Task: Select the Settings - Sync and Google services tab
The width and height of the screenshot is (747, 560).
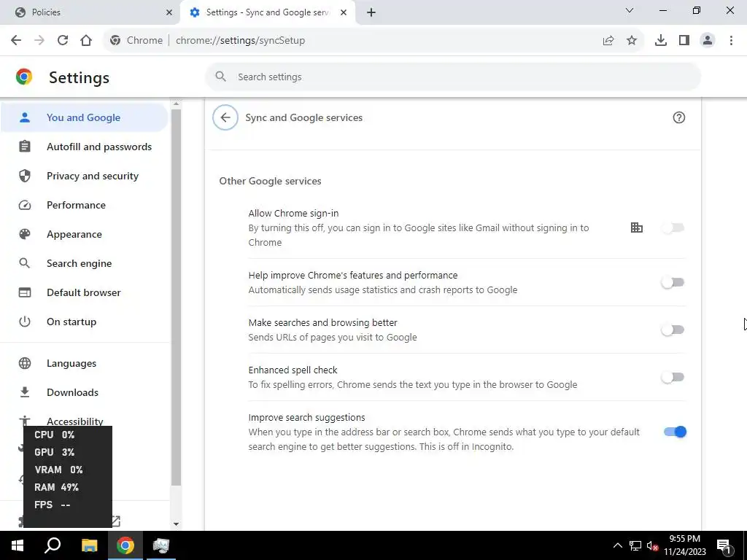Action: (x=267, y=12)
